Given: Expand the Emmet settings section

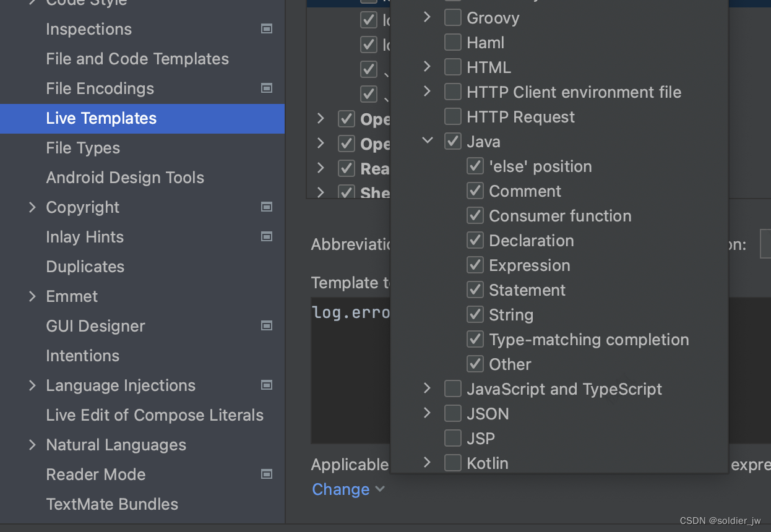Looking at the screenshot, I should (33, 296).
